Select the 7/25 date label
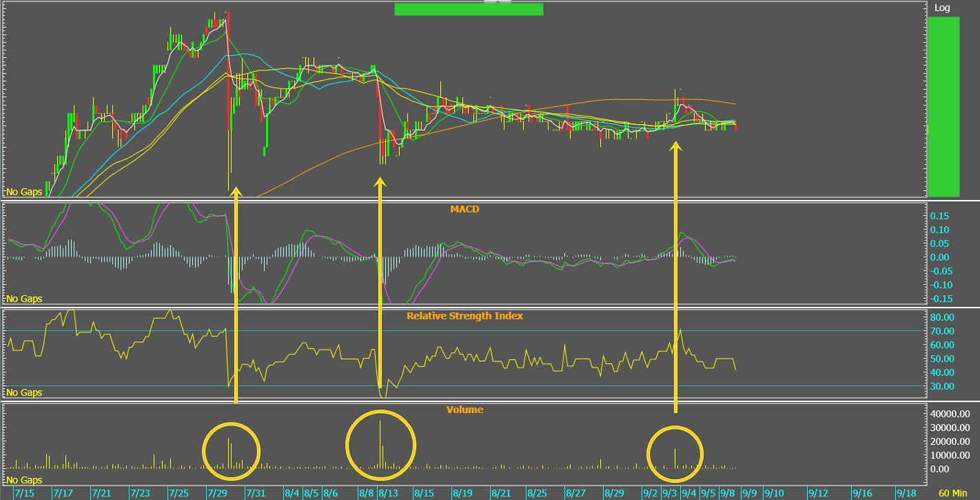The image size is (980, 500). pos(178,494)
